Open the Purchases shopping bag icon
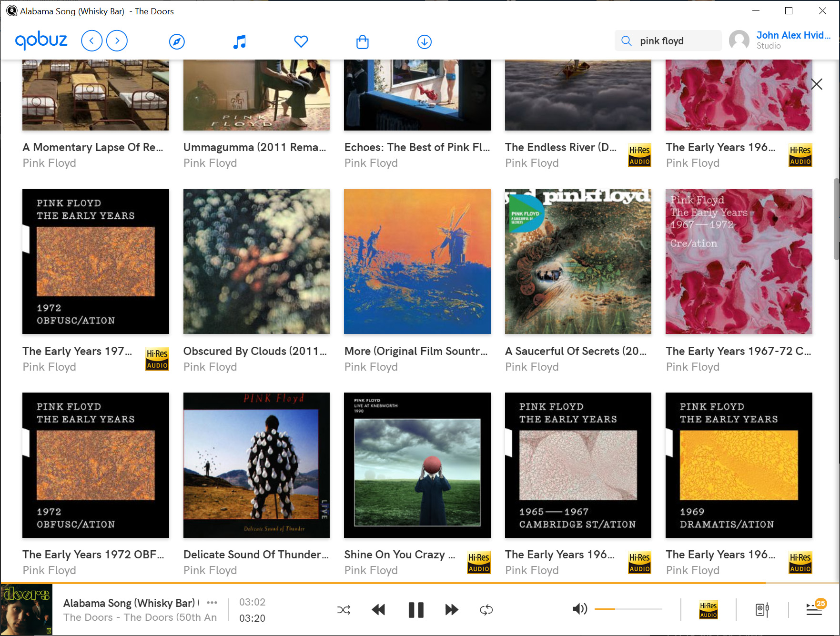The image size is (840, 636). (362, 41)
